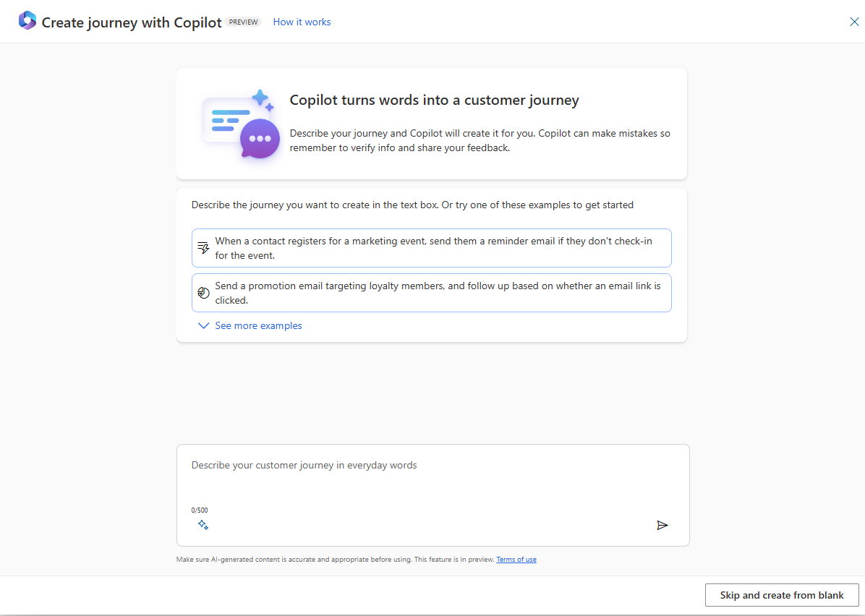Viewport: 865px width, 616px height.
Task: Click the See more examples text
Action: pyautogui.click(x=258, y=326)
